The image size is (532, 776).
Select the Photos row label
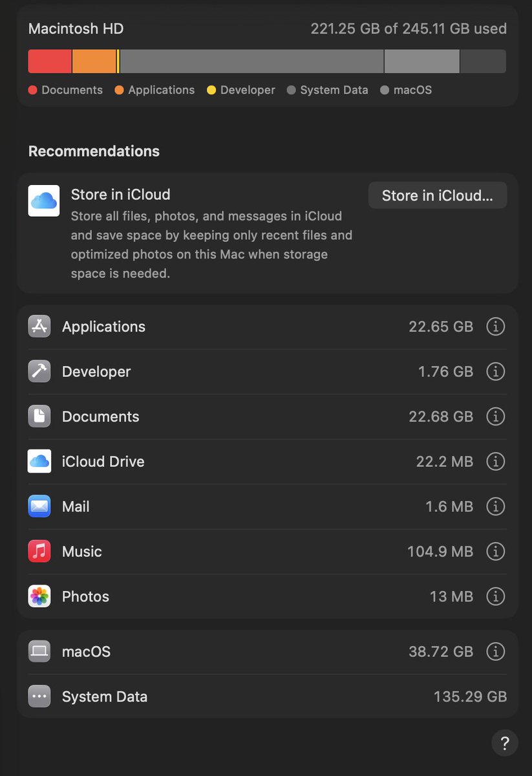tap(85, 596)
